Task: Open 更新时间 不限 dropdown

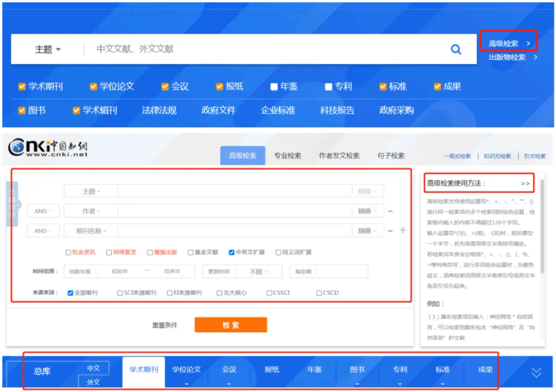Action: (x=259, y=272)
